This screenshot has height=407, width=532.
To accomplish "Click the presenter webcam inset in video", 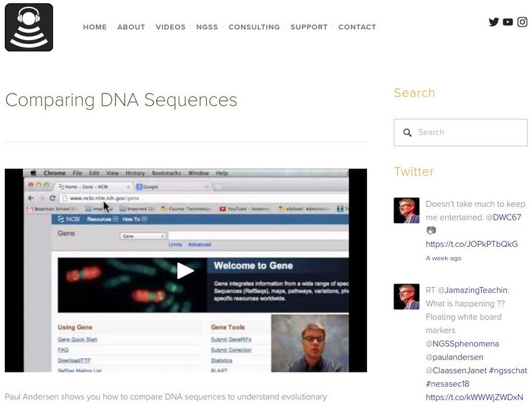I will click(309, 343).
